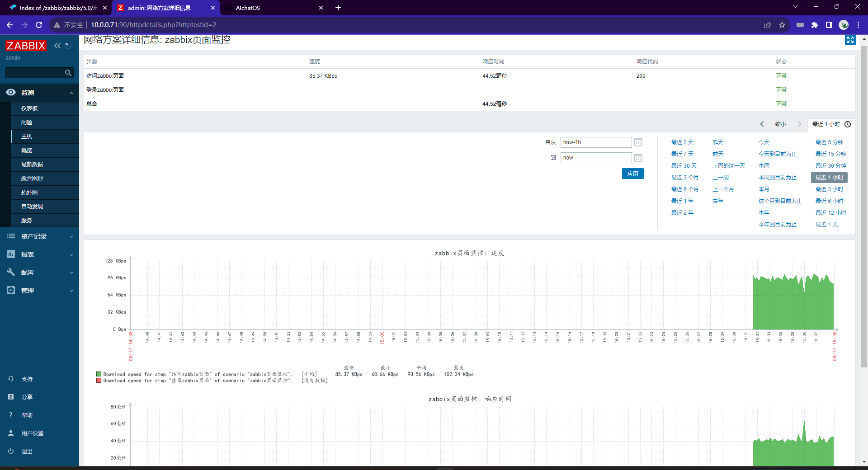Click the sidebar search input box

[x=35, y=73]
